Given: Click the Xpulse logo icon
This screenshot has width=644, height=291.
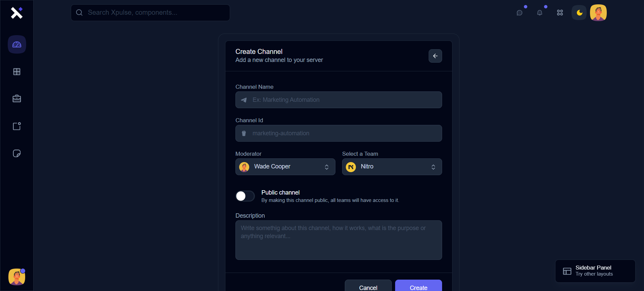Looking at the screenshot, I should (16, 13).
